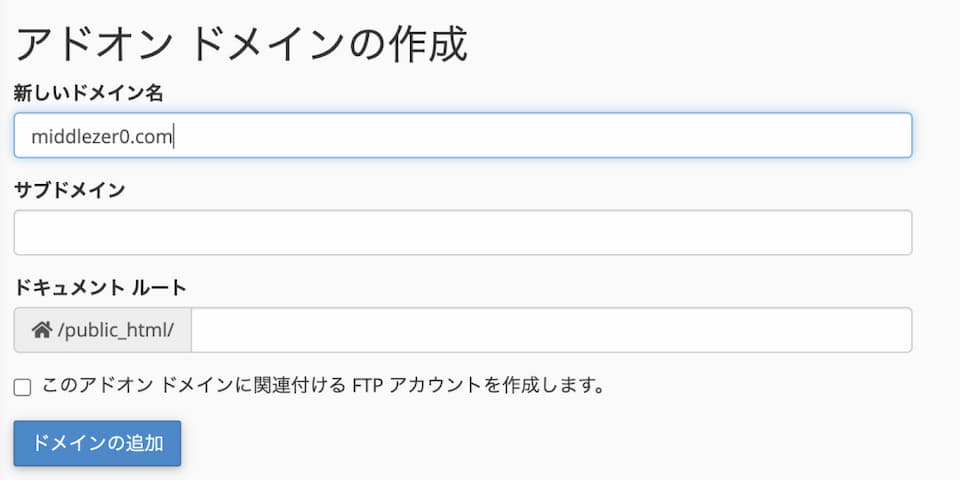Click the home icon before /public_html/

coord(42,331)
